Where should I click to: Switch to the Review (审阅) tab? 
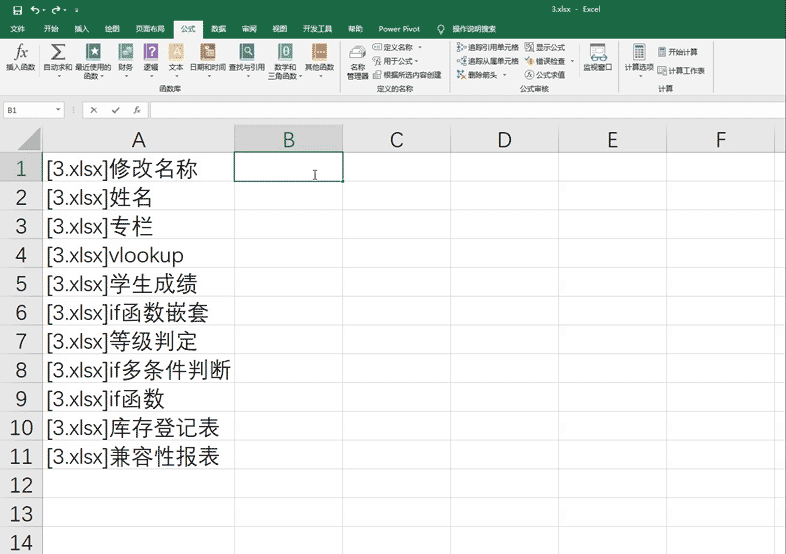coord(249,29)
